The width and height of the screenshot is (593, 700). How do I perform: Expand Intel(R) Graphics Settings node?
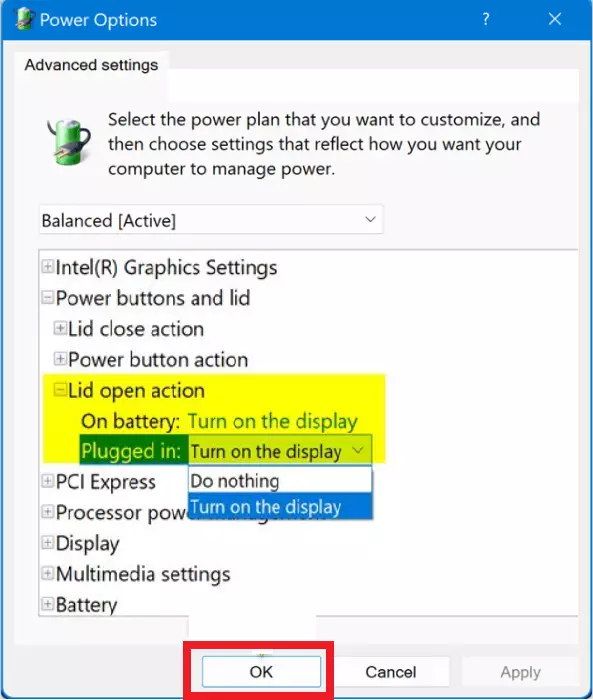point(47,267)
